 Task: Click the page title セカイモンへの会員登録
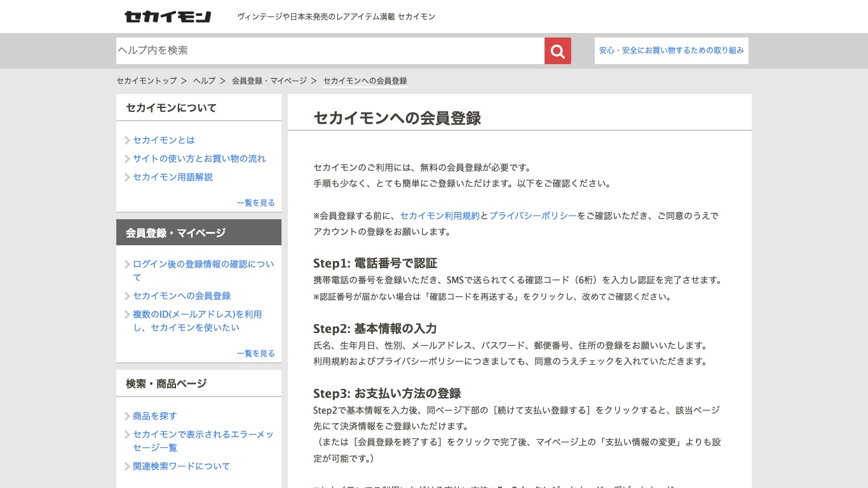click(x=397, y=118)
